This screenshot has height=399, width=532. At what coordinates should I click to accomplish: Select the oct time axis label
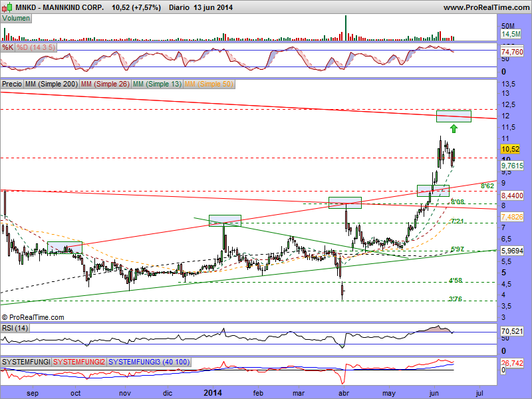[x=75, y=393]
